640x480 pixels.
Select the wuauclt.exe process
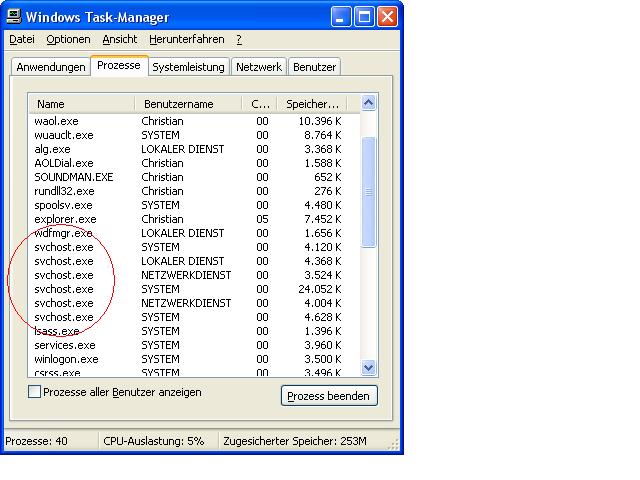pyautogui.click(x=194, y=135)
